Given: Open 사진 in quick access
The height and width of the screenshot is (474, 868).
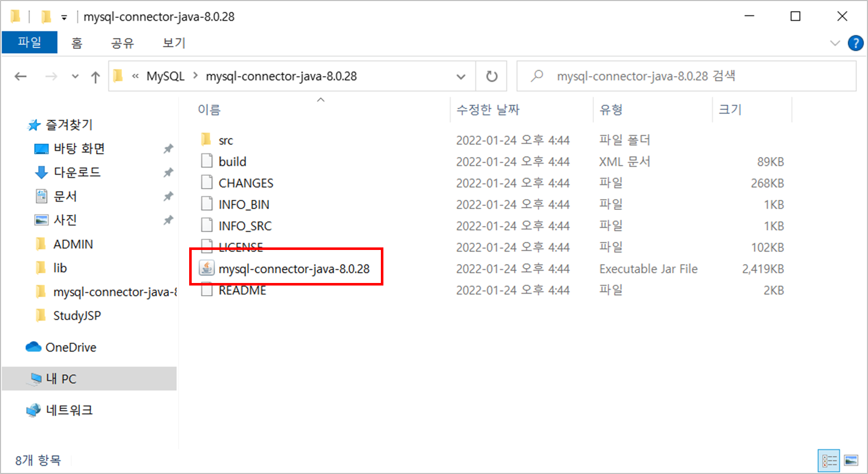Looking at the screenshot, I should pyautogui.click(x=65, y=220).
